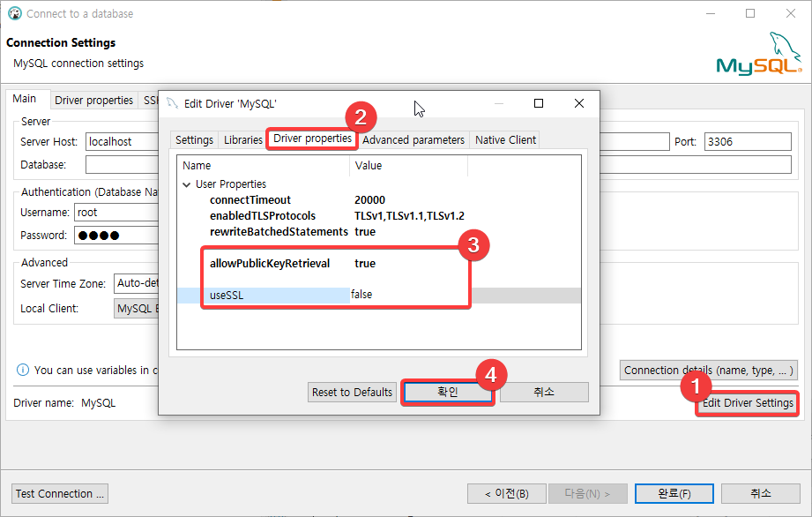Click the value 20000 for connectTimeout
The height and width of the screenshot is (517, 812).
pos(369,200)
